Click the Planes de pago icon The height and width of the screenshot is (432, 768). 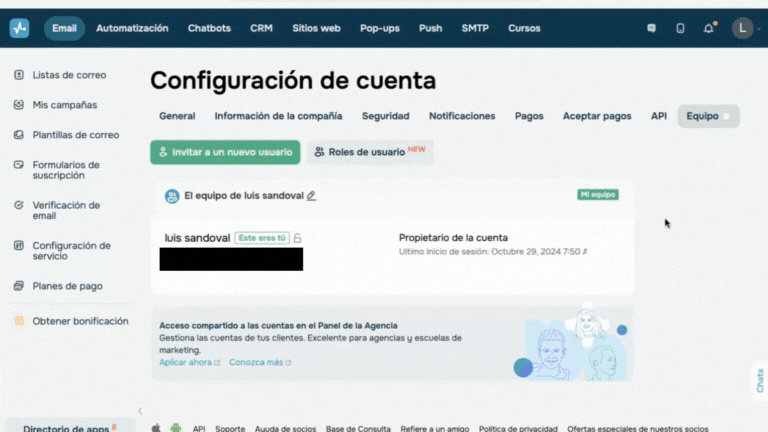pos(19,286)
